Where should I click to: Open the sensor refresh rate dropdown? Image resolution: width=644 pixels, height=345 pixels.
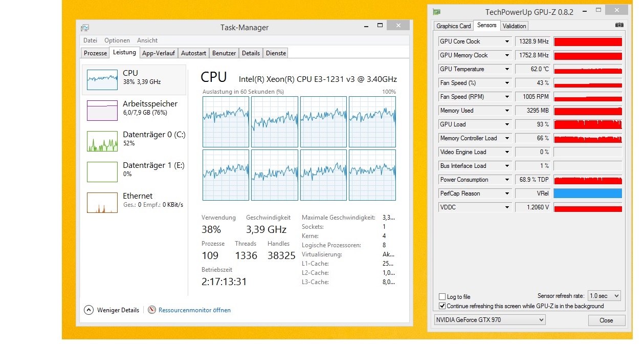pos(604,296)
